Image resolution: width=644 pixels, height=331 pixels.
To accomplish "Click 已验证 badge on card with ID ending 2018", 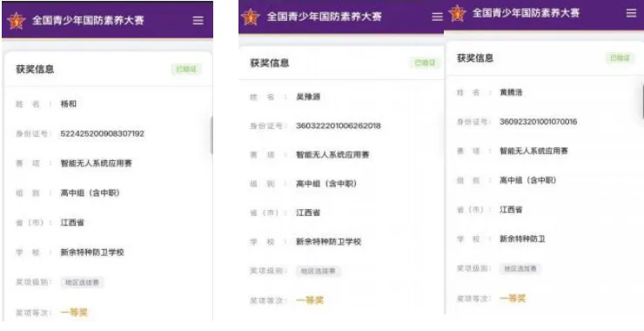I will pyautogui.click(x=425, y=63).
